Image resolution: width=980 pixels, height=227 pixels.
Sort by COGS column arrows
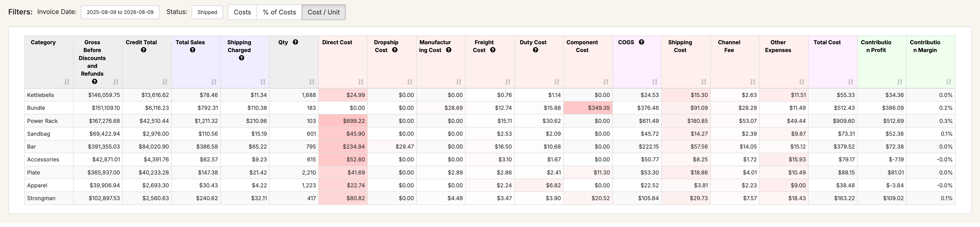655,82
